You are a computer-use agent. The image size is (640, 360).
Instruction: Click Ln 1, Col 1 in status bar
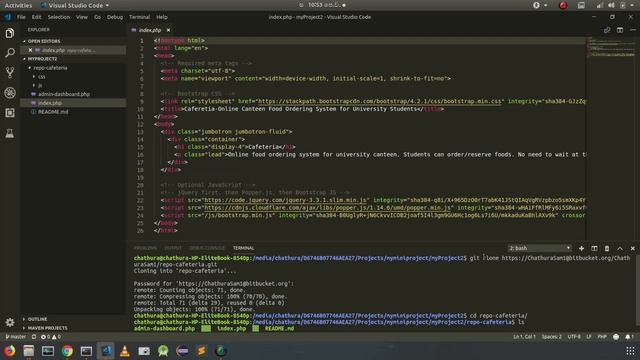pyautogui.click(x=524, y=337)
